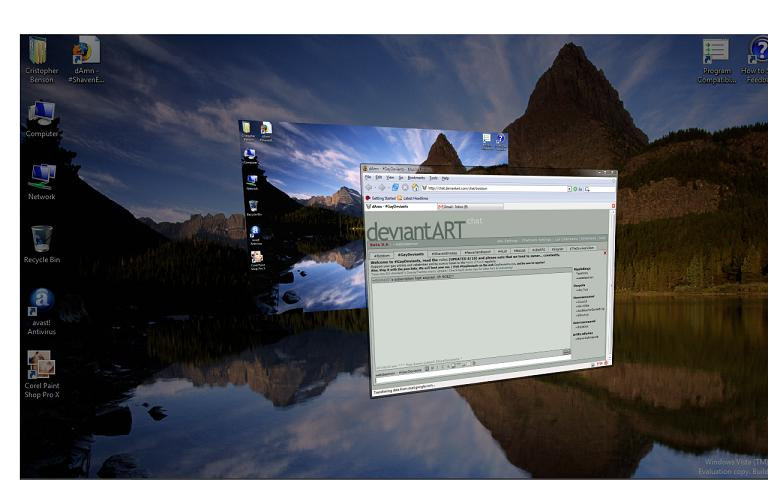
Task: Switch to dAmn - #GayDeviants browser tab
Action: [x=401, y=207]
